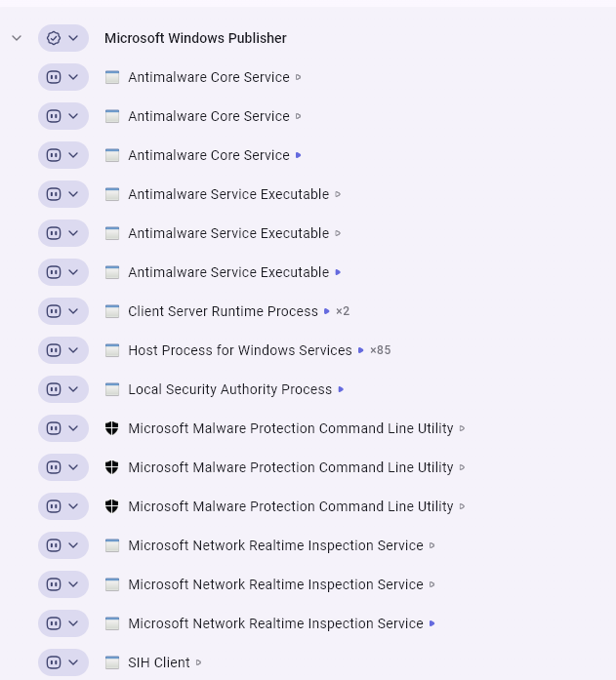Open rule dropdown for Client Server Runtime Process
Screen dimensions: 616x680
pos(73,311)
